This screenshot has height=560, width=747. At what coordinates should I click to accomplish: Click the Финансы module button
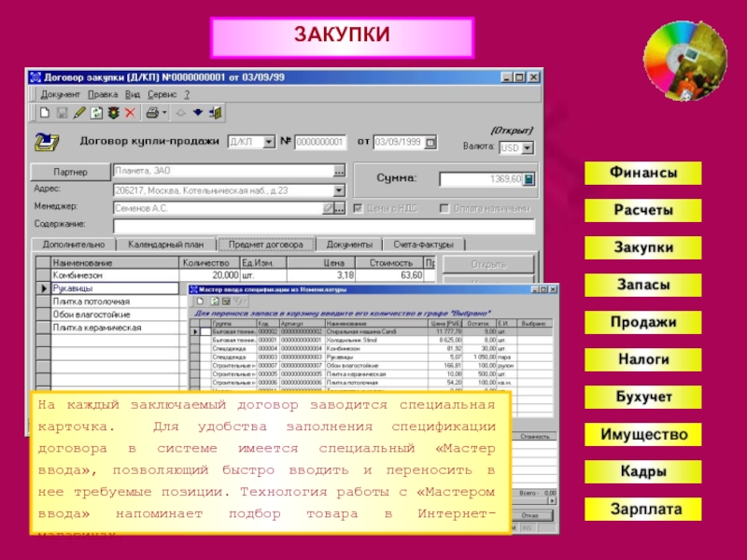point(643,173)
